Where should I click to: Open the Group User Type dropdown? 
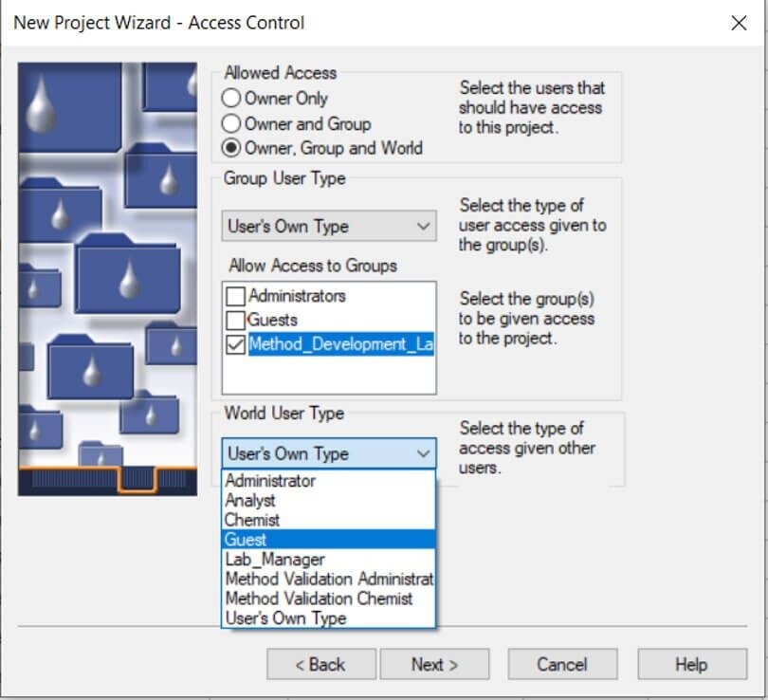point(329,226)
